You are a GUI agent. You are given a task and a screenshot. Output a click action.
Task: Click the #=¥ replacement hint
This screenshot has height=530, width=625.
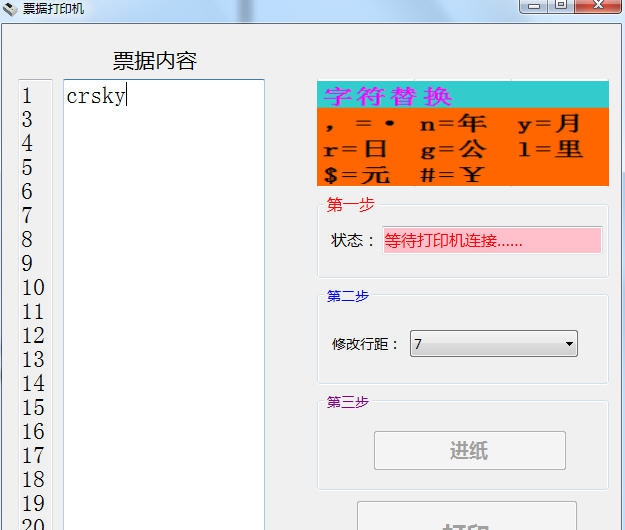click(452, 175)
